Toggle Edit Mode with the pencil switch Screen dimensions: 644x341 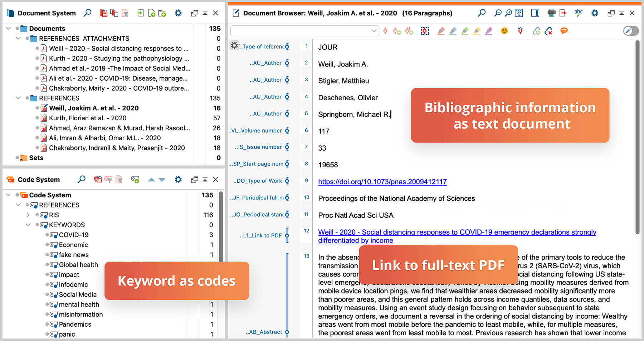point(630,31)
